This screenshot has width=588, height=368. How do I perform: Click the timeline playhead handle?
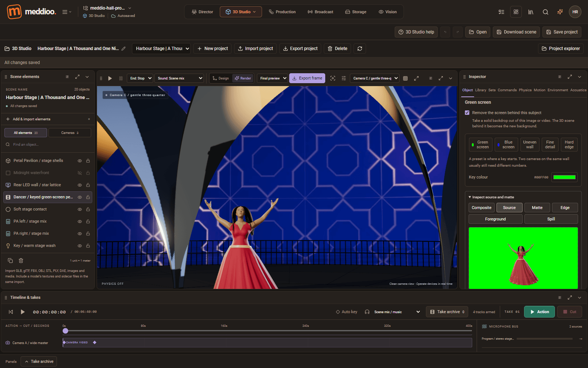point(65,331)
